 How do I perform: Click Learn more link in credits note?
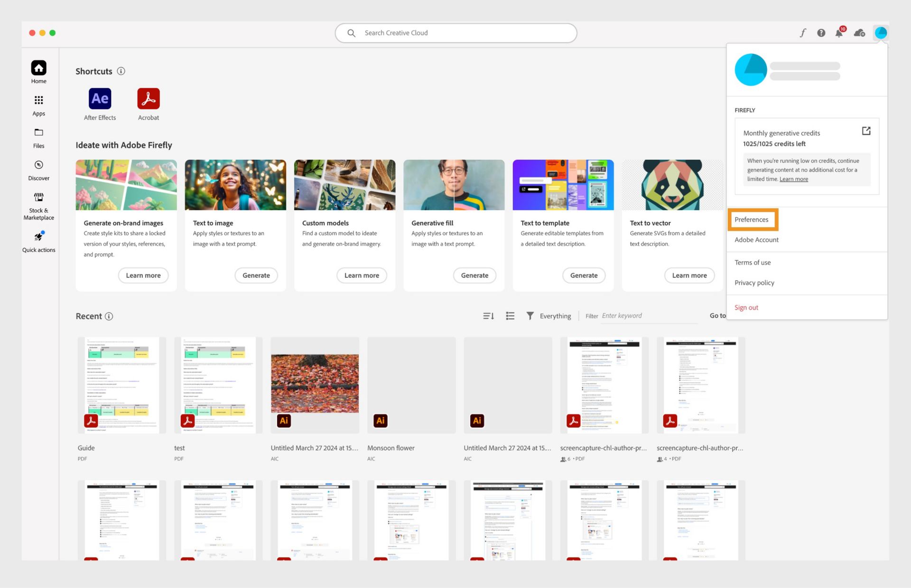pyautogui.click(x=793, y=179)
